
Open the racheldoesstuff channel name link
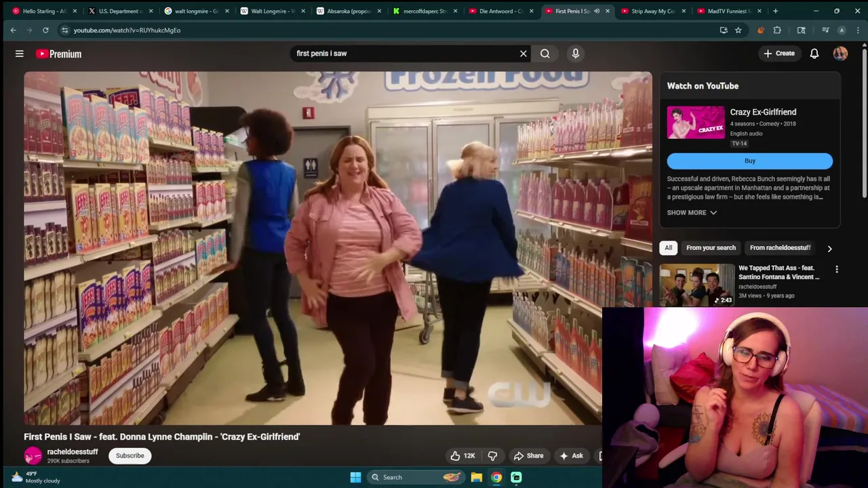[x=73, y=452]
